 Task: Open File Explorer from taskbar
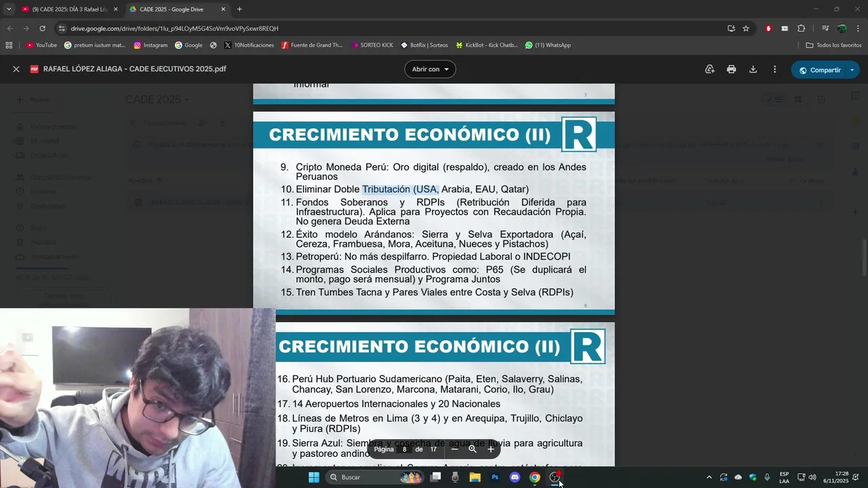[x=475, y=477]
